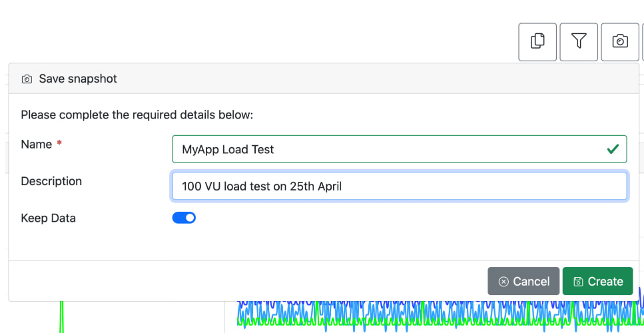This screenshot has height=333, width=644.
Task: Click the green checkmark in the Name field
Action: point(613,149)
